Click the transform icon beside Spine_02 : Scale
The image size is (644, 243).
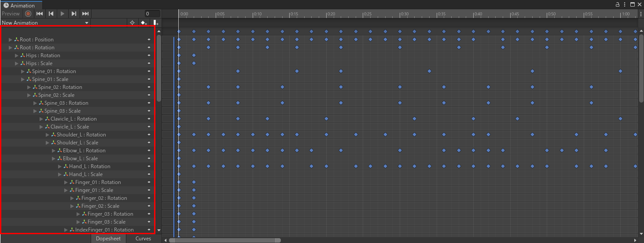[x=35, y=95]
